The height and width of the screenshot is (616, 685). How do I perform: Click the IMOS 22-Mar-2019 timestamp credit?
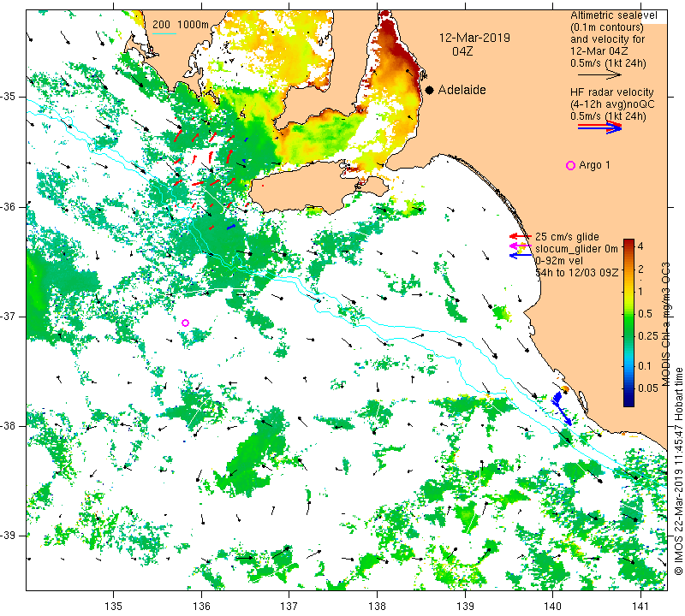[x=678, y=471]
